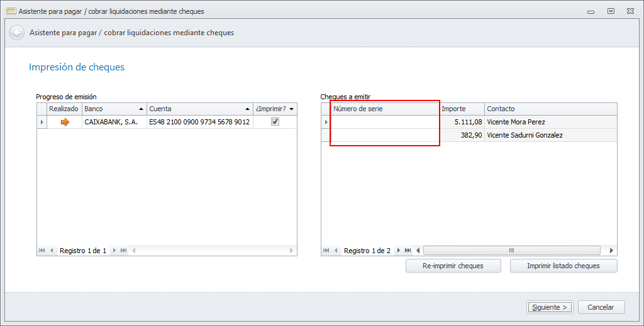644x326 pixels.
Task: Select the ES48 2100 0900 account cell
Action: (x=199, y=122)
